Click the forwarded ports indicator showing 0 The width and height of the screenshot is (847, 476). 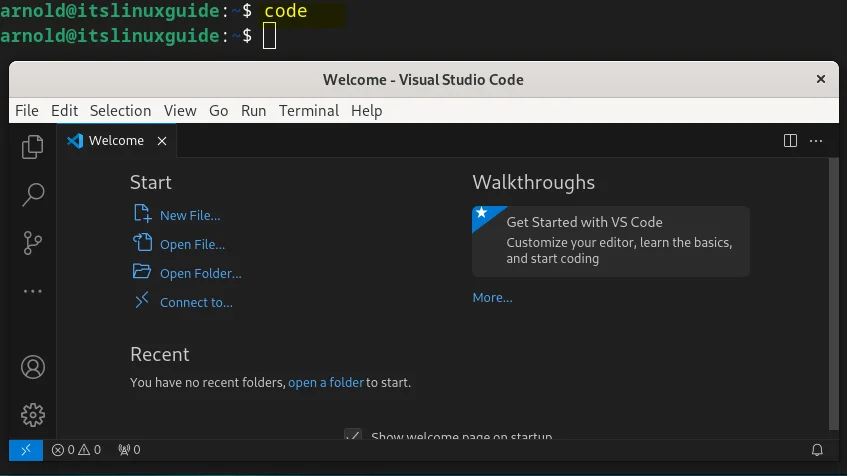click(x=129, y=450)
